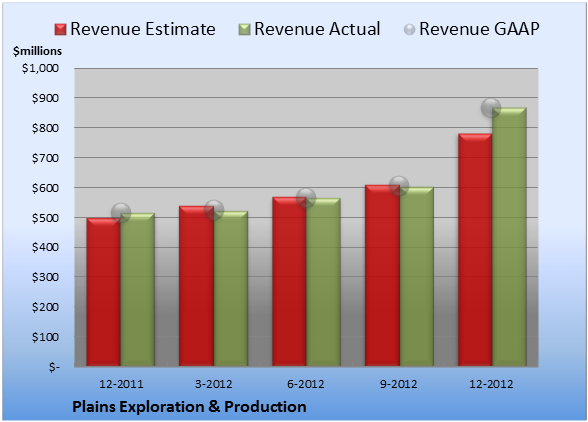Click the green Revenue Actual legend swatch
The image size is (588, 422).
(x=244, y=30)
